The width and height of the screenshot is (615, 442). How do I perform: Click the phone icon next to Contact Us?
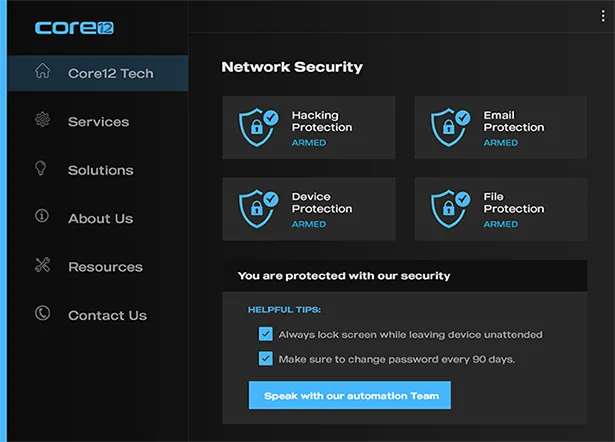pos(42,313)
